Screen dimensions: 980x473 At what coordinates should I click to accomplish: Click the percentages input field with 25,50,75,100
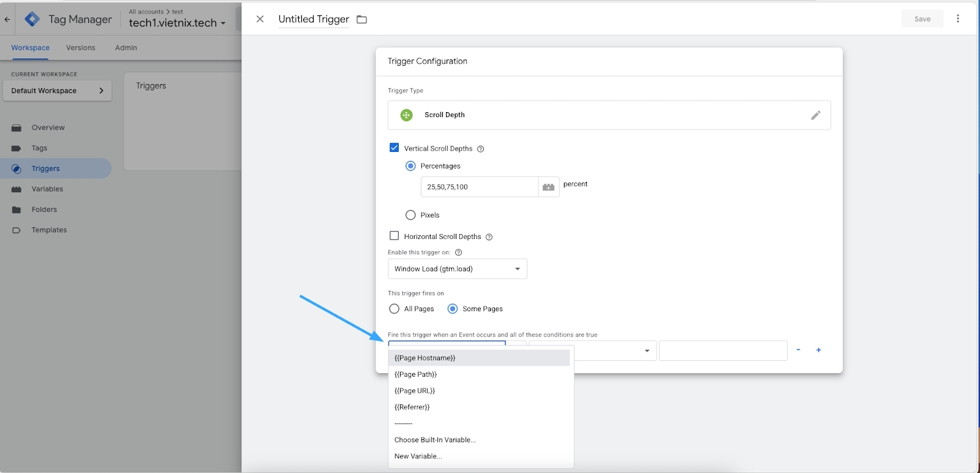(x=479, y=187)
